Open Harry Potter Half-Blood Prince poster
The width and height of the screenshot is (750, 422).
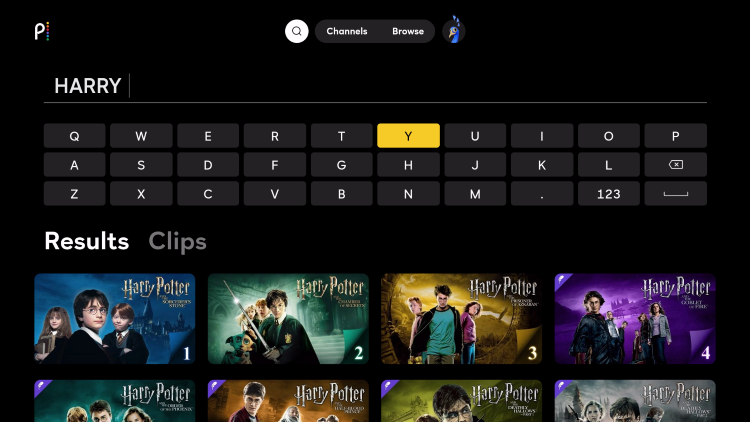tap(288, 401)
